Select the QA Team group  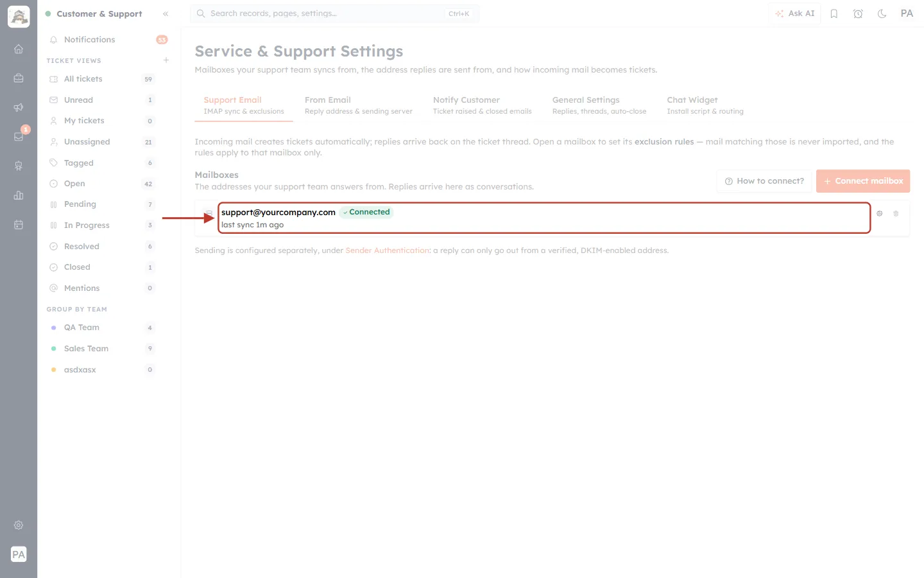[x=103, y=328]
